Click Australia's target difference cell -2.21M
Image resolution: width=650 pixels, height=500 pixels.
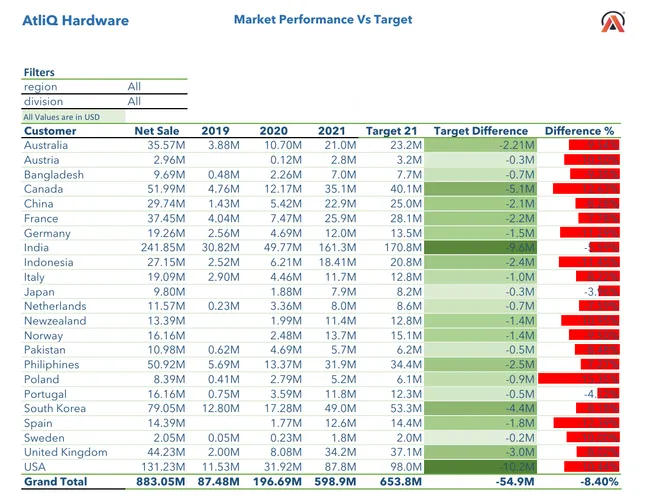(x=480, y=146)
